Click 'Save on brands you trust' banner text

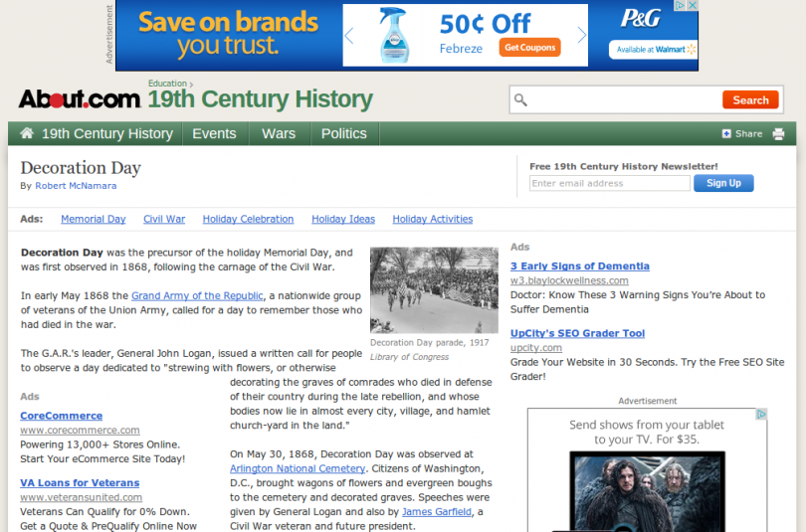tap(228, 34)
